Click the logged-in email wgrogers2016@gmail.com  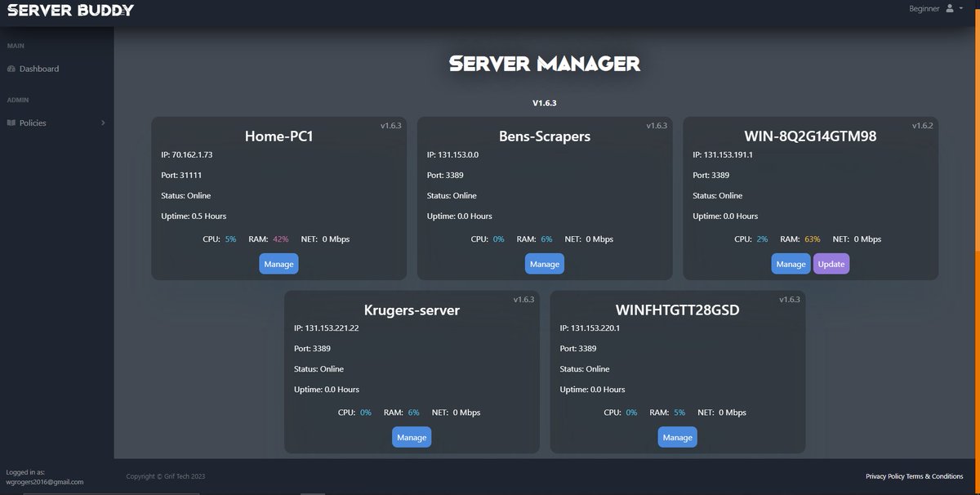[x=45, y=482]
